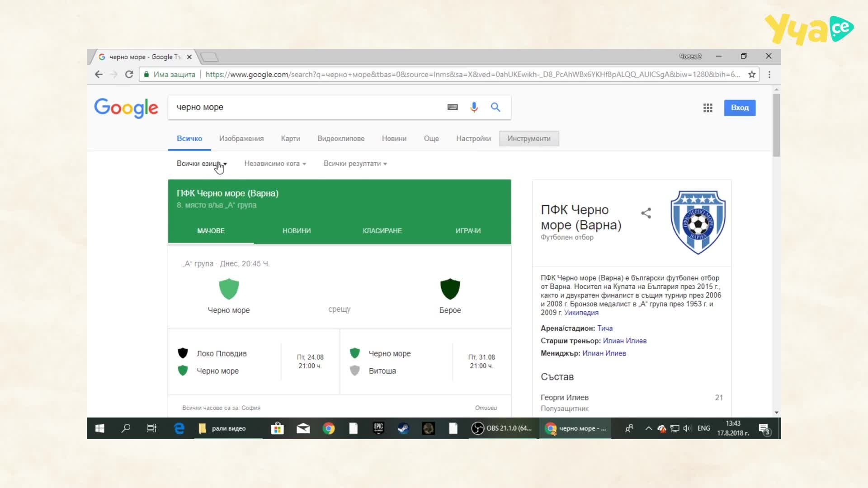Show hidden system tray icons
868x488 pixels.
(648, 428)
